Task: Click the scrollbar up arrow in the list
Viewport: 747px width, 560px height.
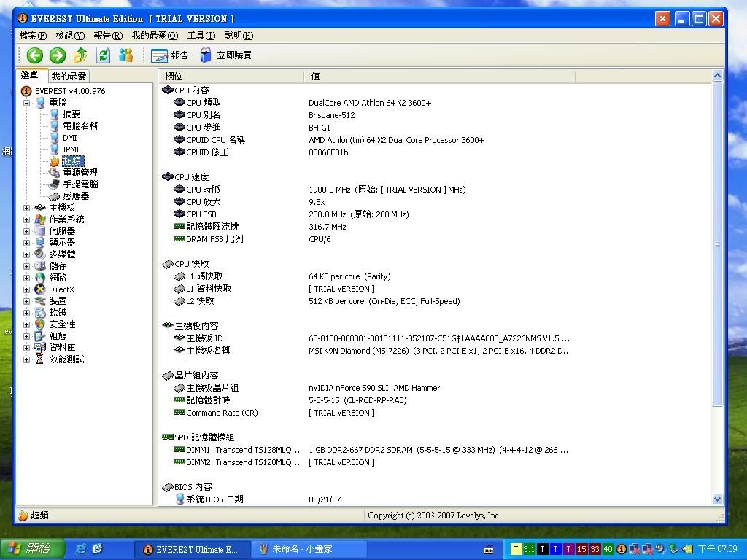Action: click(x=718, y=75)
